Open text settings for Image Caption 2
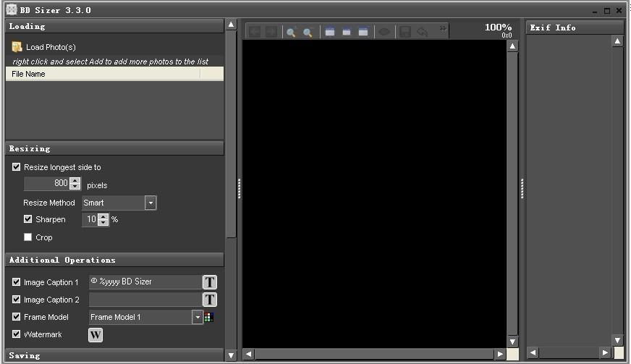 point(210,300)
